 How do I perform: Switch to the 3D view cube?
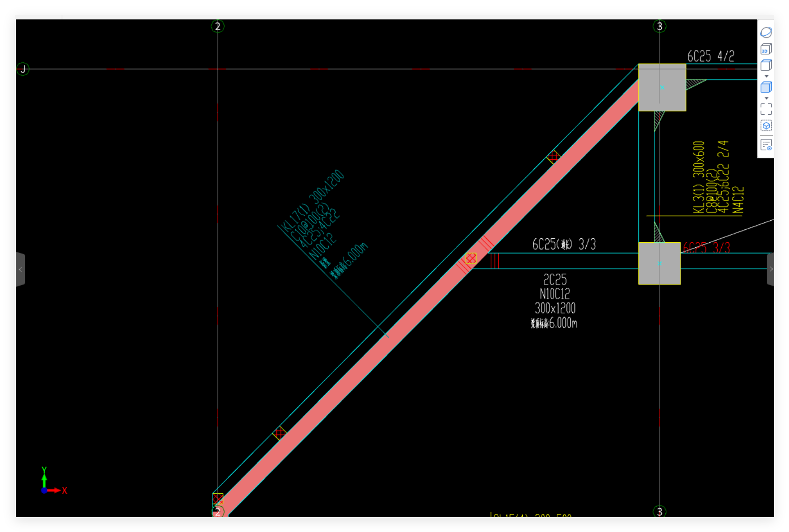(x=766, y=49)
